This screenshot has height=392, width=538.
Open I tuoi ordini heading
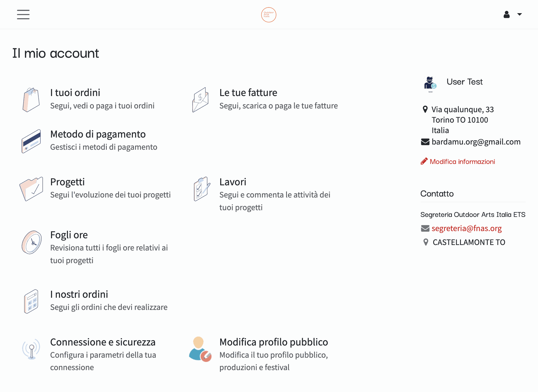[x=75, y=93]
